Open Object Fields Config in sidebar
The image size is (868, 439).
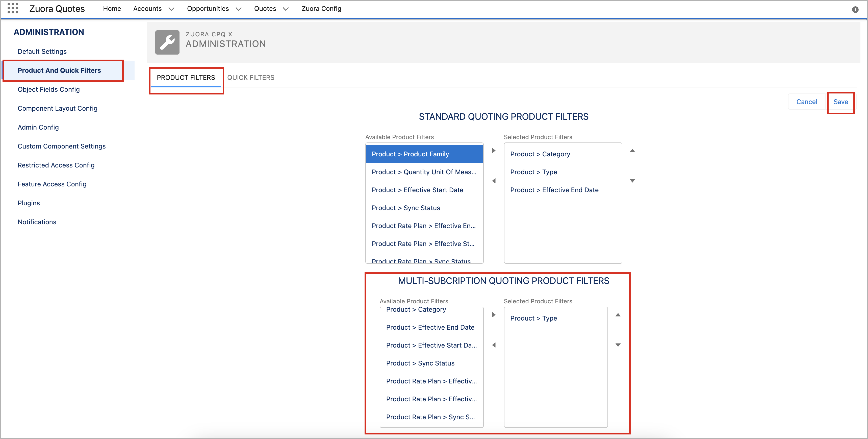tap(48, 89)
